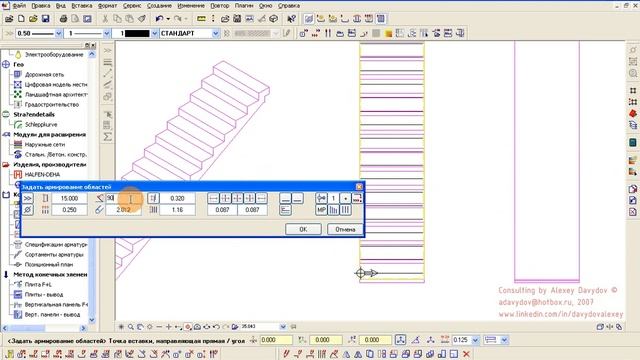Click the zoom-in plus icon in viewport toolbar
The image size is (640, 360).
click(x=168, y=327)
